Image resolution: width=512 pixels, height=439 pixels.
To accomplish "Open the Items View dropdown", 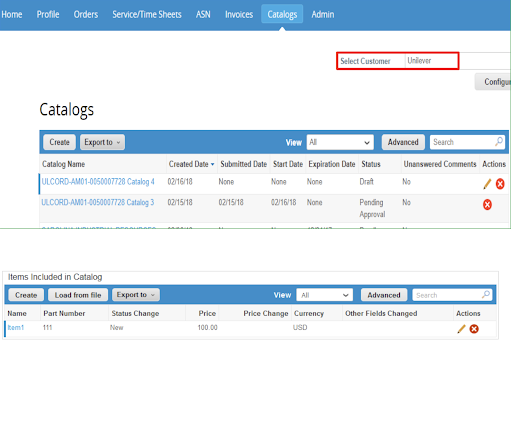I will [x=324, y=295].
